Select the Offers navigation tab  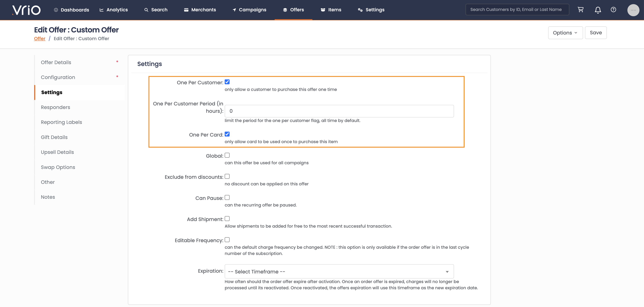point(294,10)
